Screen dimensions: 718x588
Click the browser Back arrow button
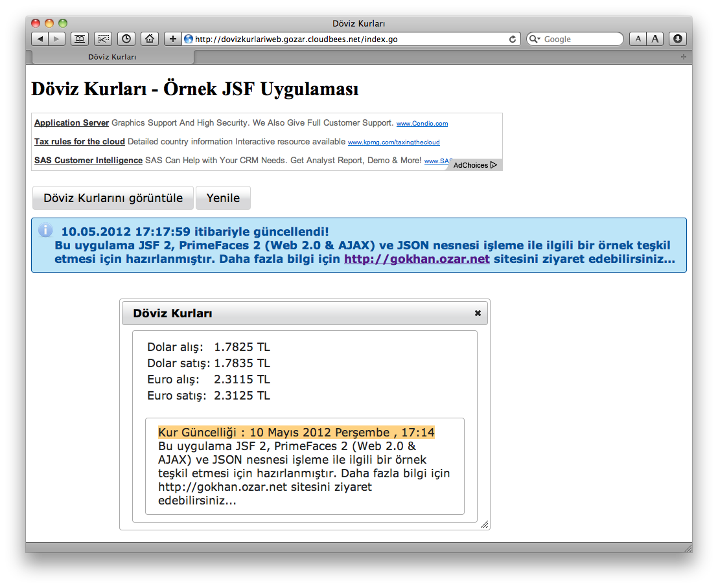40,39
